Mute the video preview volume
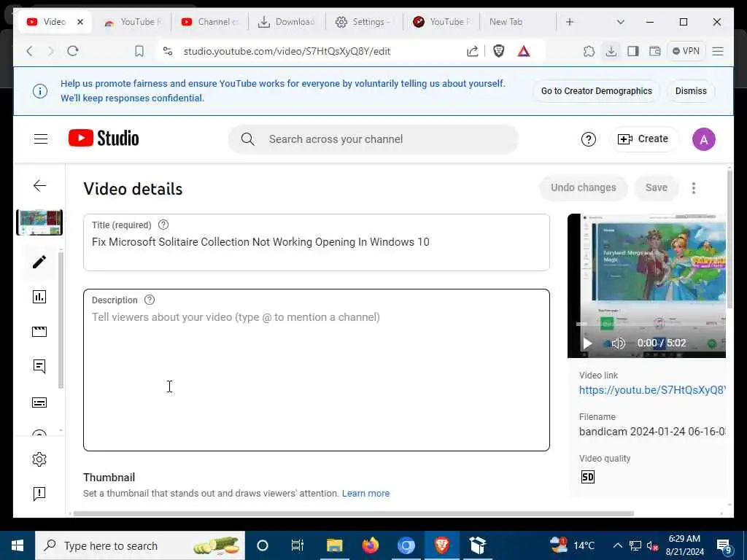The width and height of the screenshot is (747, 560). [x=618, y=343]
